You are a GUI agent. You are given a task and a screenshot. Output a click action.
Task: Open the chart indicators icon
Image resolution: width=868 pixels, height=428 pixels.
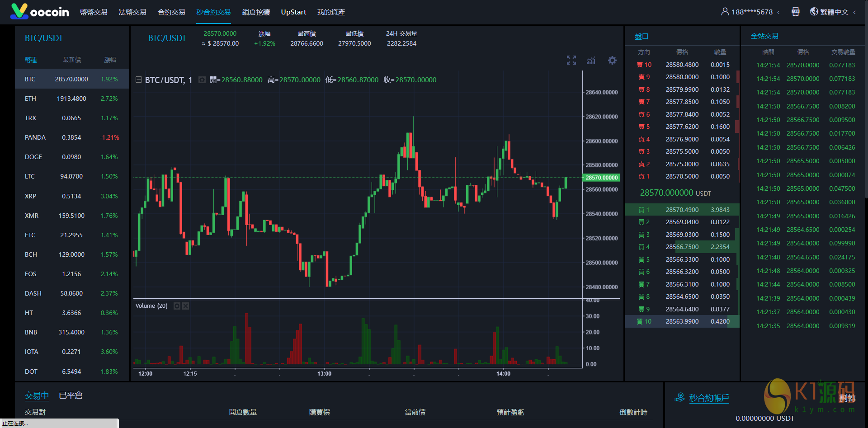point(591,60)
